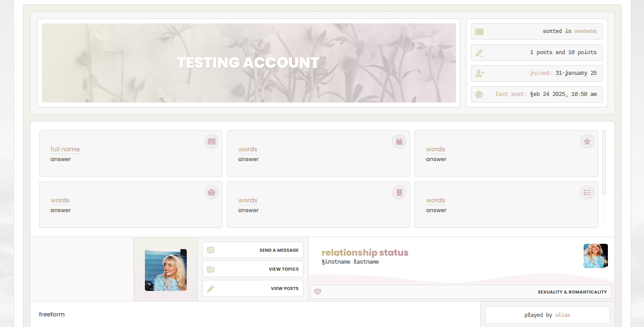This screenshot has width=644, height=327.
Task: Click the bullet list icon in bottom right card
Action: [x=587, y=192]
